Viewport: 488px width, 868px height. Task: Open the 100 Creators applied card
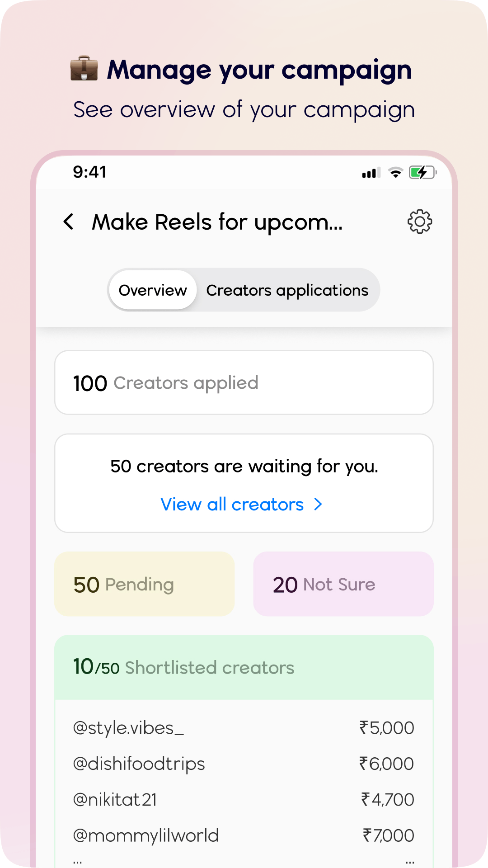(244, 383)
